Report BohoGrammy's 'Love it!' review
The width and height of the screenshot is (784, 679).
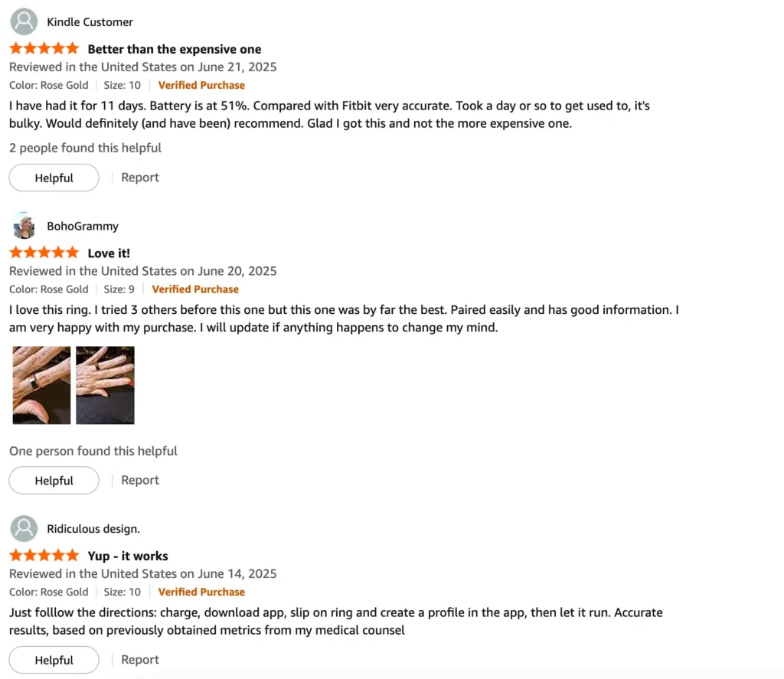pos(140,480)
